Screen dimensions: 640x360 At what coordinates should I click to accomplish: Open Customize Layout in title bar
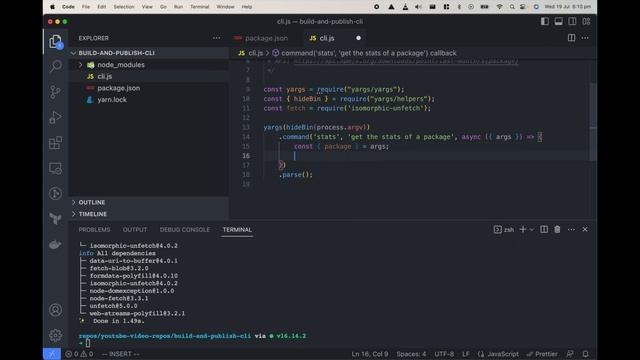coord(587,21)
